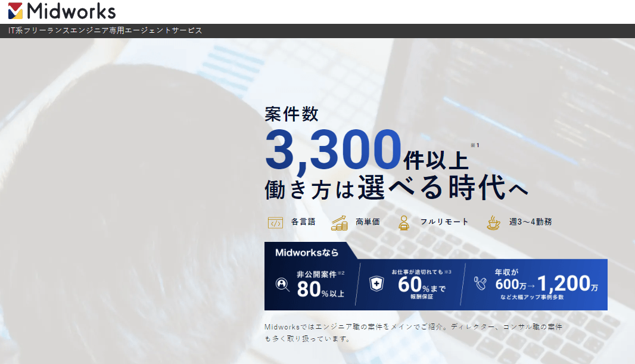Click the 件以上 text

pos(436,160)
